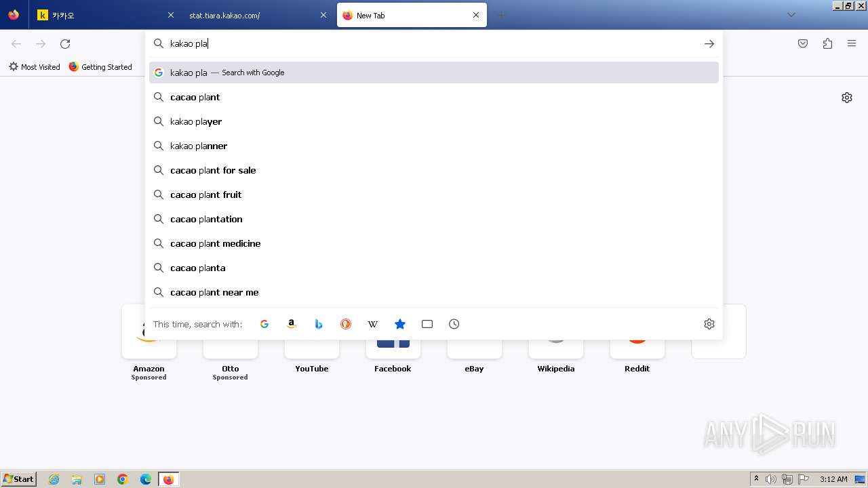Search this time with Wikipedia icon

(x=373, y=324)
